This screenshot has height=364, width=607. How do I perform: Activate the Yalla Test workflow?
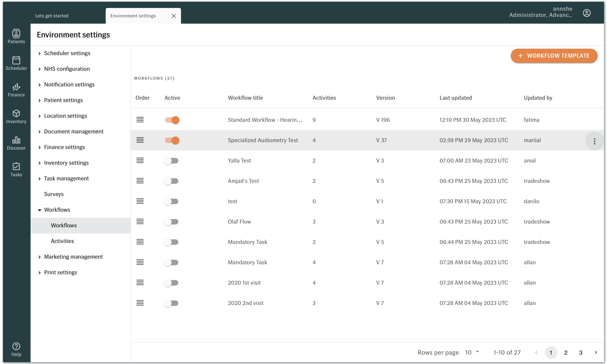point(171,161)
